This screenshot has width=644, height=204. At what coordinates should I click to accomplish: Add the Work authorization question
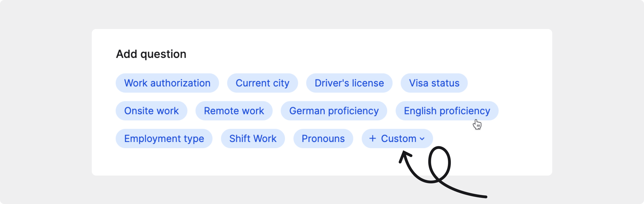pos(167,83)
